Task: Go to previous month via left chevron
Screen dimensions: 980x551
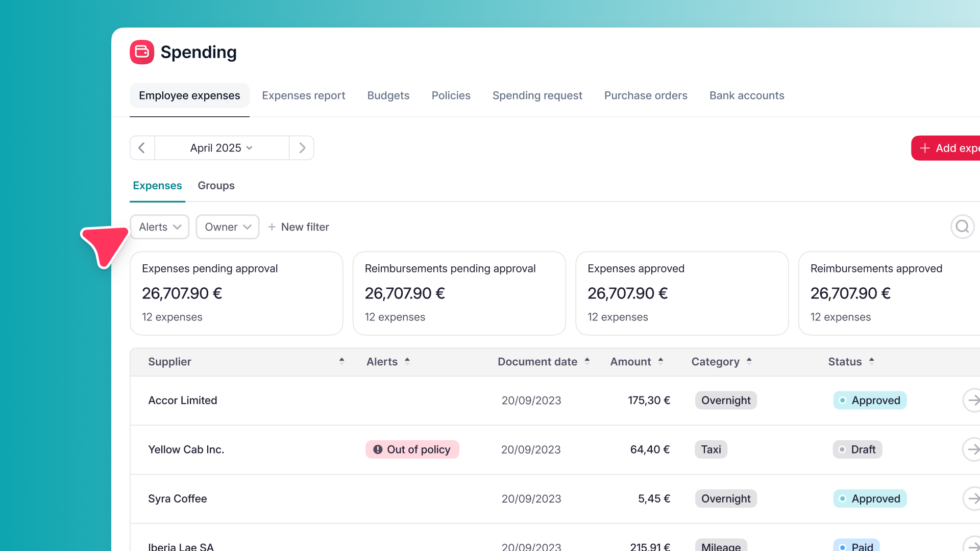Action: 142,147
